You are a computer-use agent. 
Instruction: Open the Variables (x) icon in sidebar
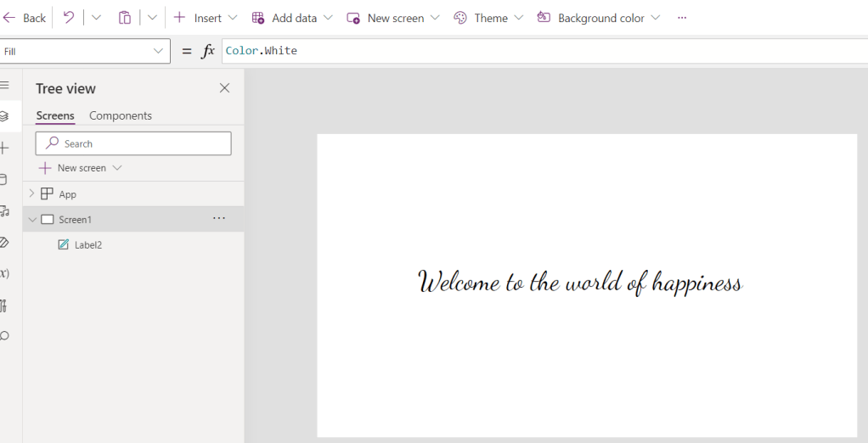5,273
